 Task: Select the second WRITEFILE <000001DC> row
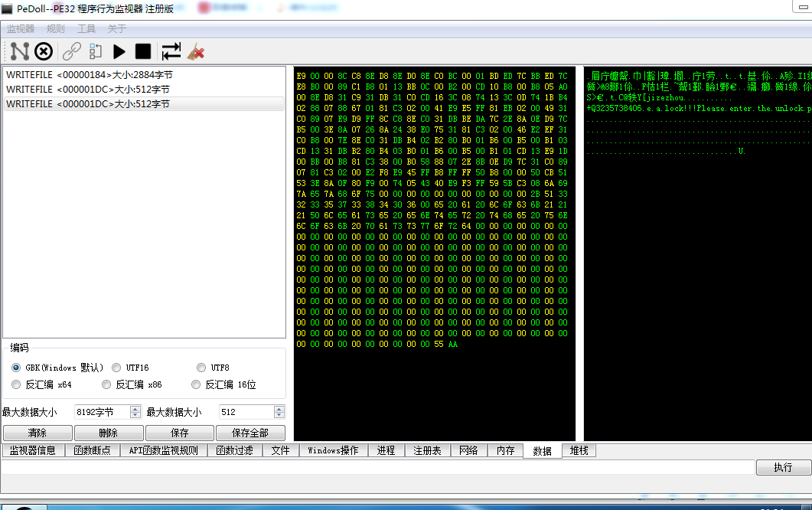coord(144,89)
